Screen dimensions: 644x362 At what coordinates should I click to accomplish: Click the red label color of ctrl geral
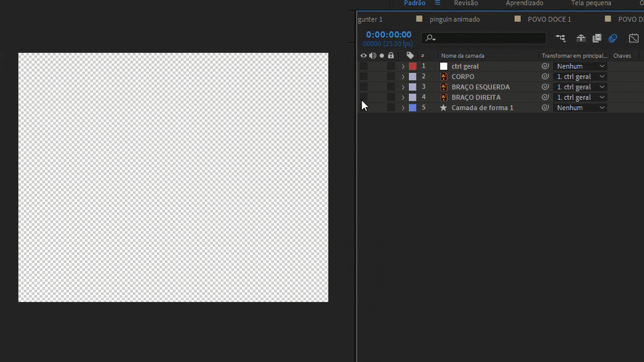pyautogui.click(x=413, y=66)
